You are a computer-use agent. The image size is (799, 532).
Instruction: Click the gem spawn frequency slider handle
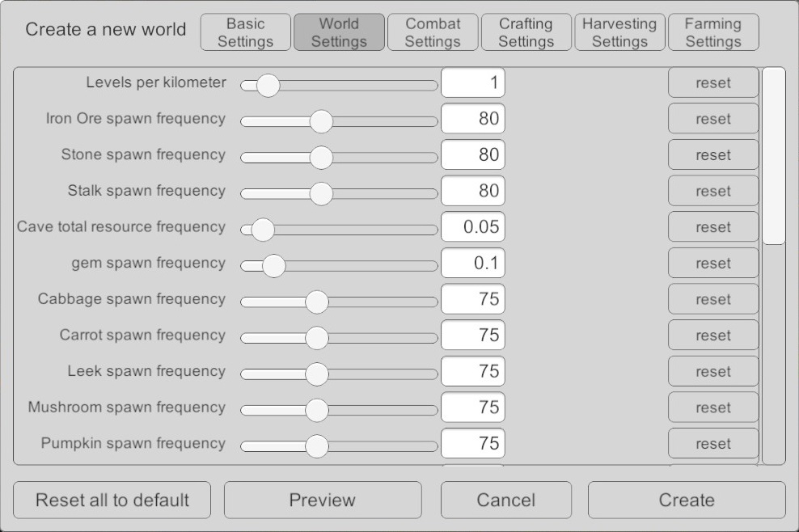(x=274, y=265)
